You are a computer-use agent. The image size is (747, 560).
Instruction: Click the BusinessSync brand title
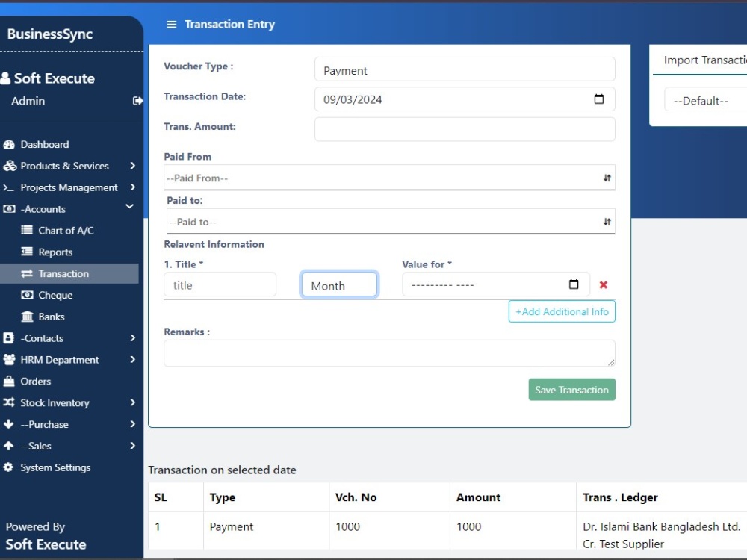tap(50, 34)
